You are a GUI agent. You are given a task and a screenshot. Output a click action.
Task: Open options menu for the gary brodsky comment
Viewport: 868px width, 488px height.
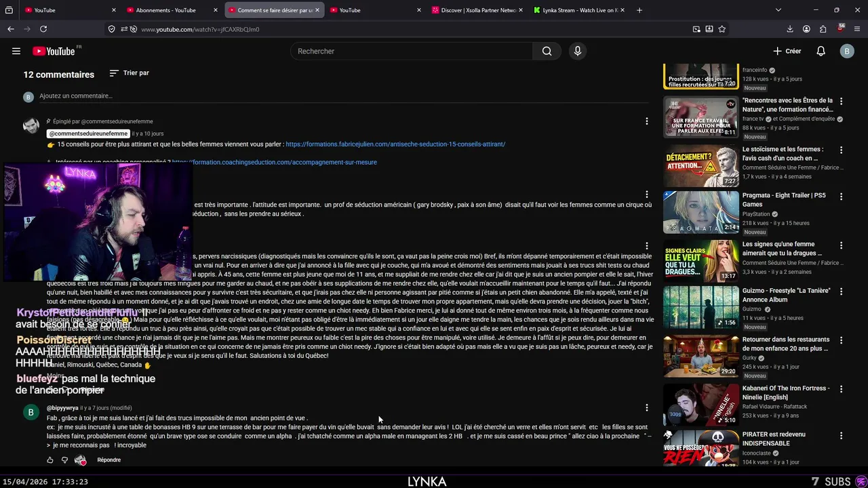point(646,195)
